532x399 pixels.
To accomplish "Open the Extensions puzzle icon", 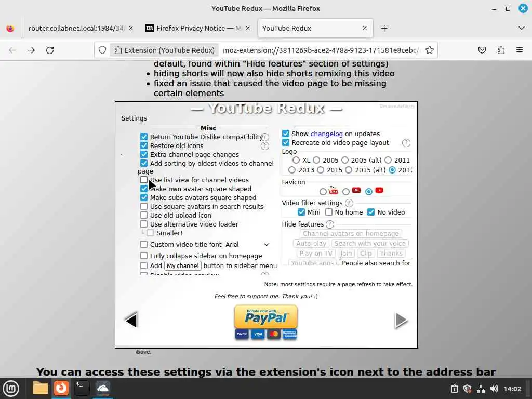I will click(x=501, y=50).
